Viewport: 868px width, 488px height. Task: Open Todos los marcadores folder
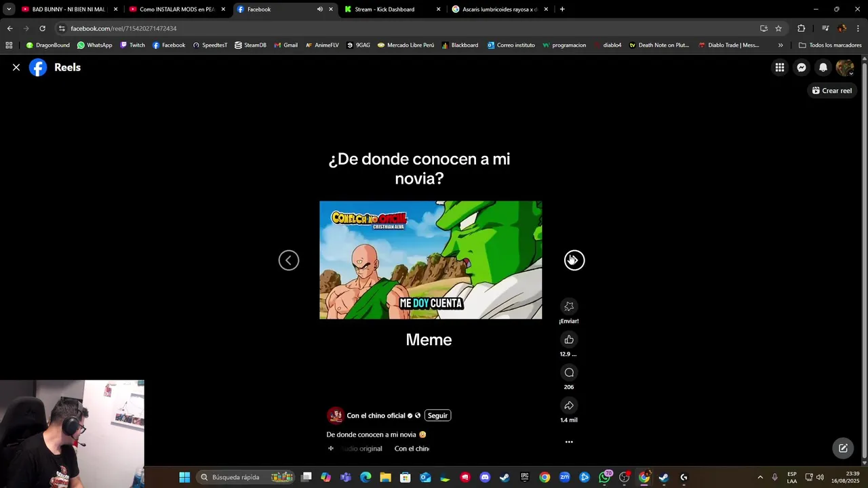tap(830, 45)
